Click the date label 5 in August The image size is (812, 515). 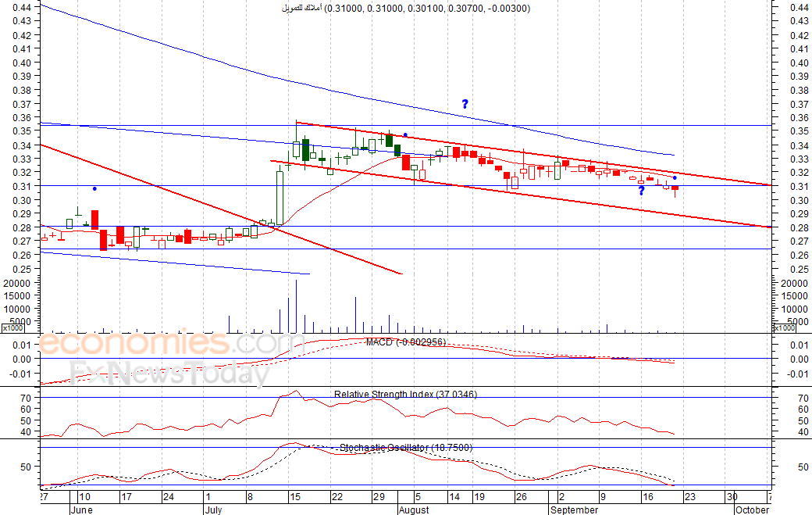pos(418,497)
